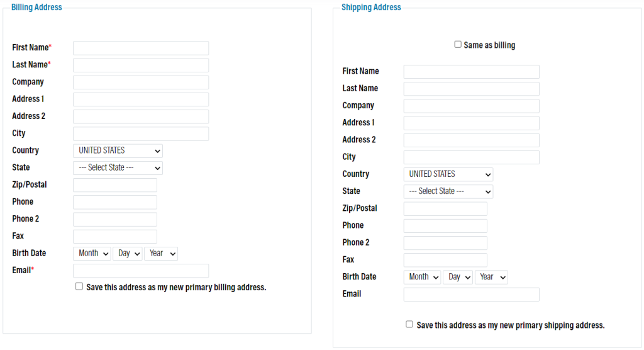Focus the shipping City input
Viewport: 644px width, 350px height.
[472, 157]
